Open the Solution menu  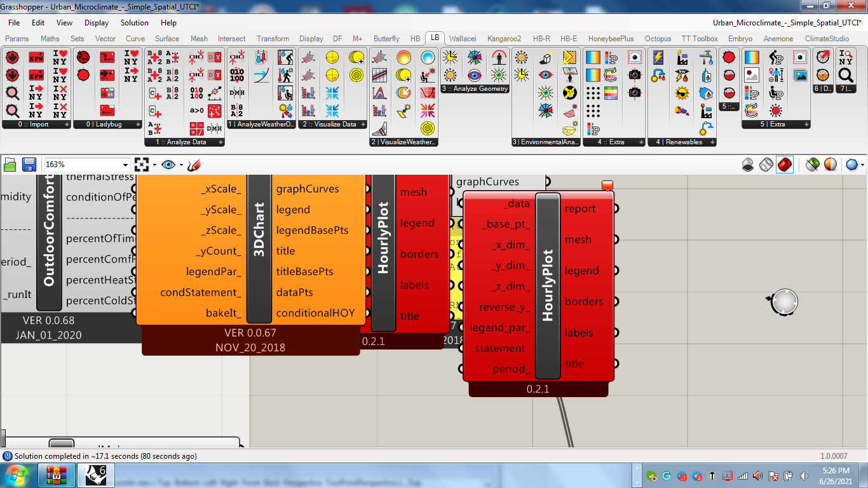pos(135,22)
